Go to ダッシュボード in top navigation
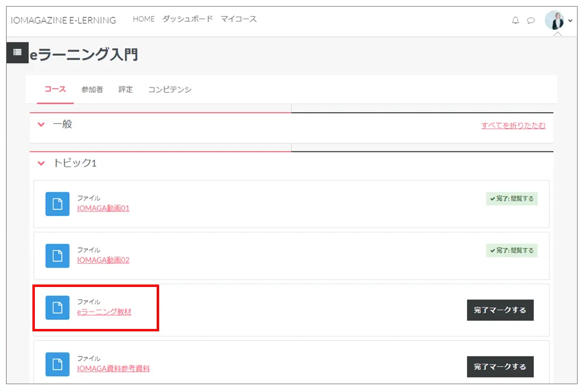The height and width of the screenshot is (392, 583). pyautogui.click(x=187, y=19)
